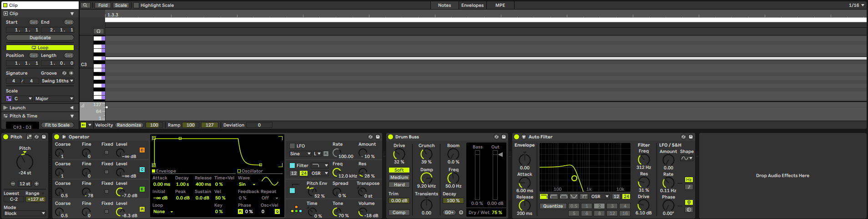Click the Drum Buss hot-swap preset icon

496,137
